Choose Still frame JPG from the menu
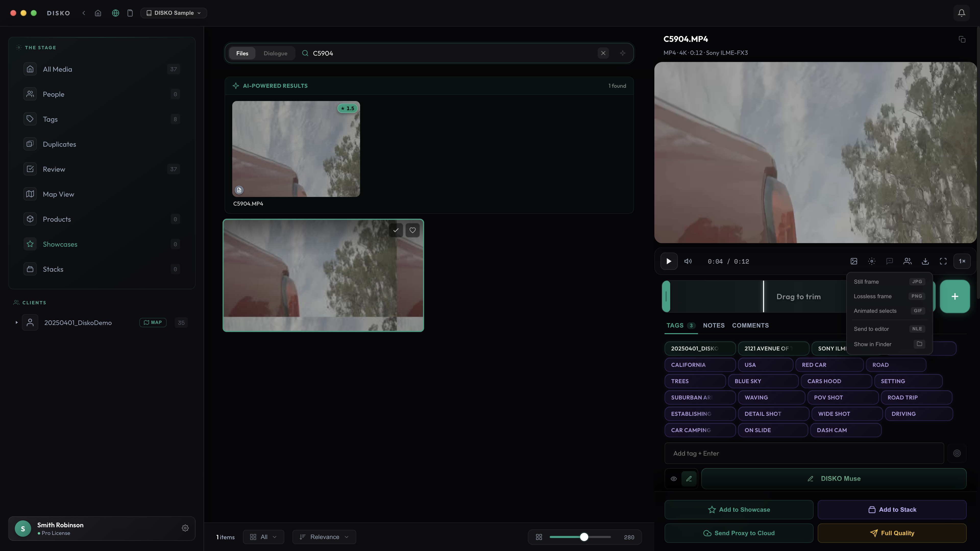This screenshot has width=980, height=551. point(889,282)
